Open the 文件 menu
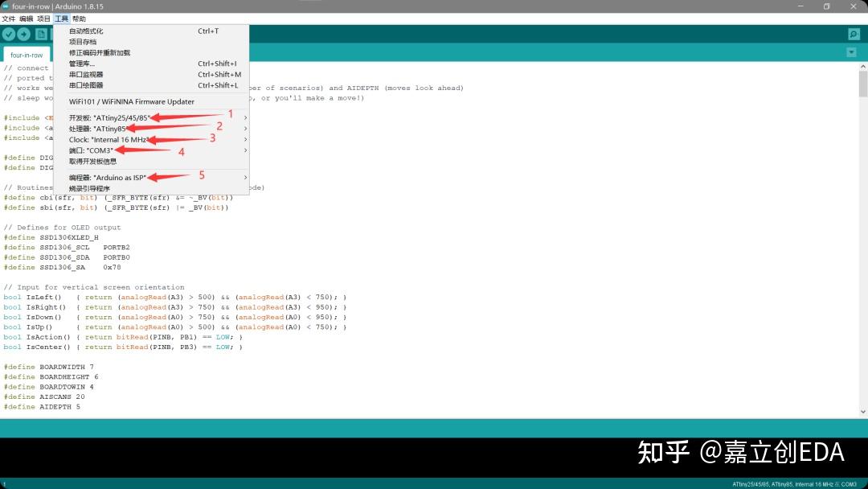This screenshot has width=868, height=489. click(x=10, y=18)
